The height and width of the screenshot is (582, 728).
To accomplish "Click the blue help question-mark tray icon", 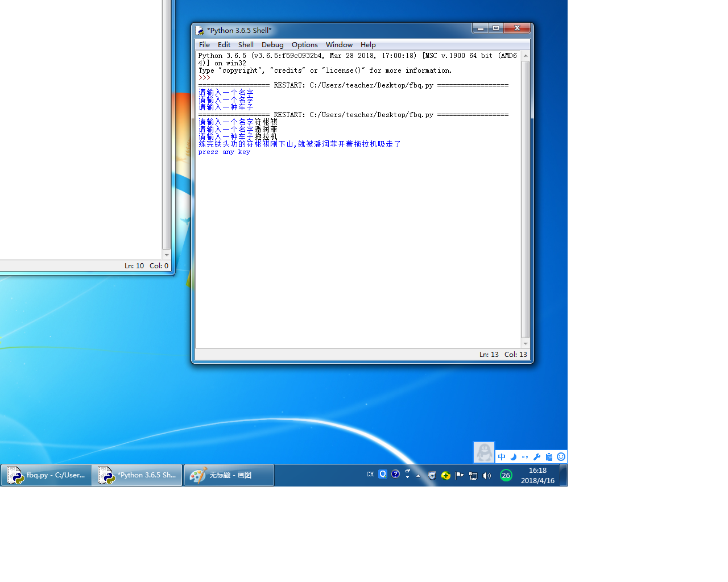I will coord(396,474).
